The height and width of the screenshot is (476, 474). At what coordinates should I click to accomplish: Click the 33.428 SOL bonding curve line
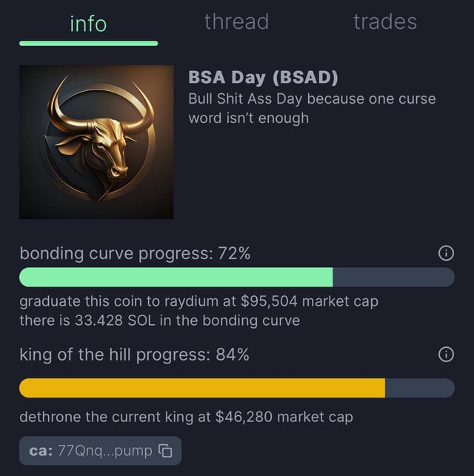tap(159, 320)
